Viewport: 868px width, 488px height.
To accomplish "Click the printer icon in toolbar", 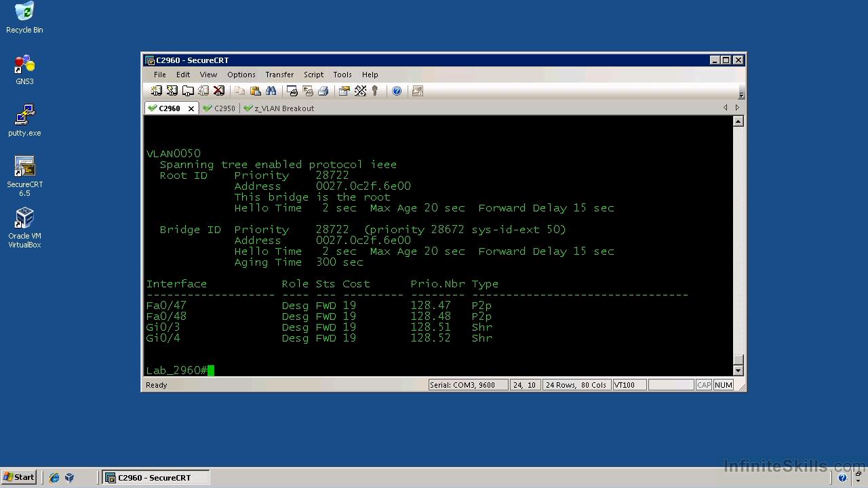I will 323,91.
